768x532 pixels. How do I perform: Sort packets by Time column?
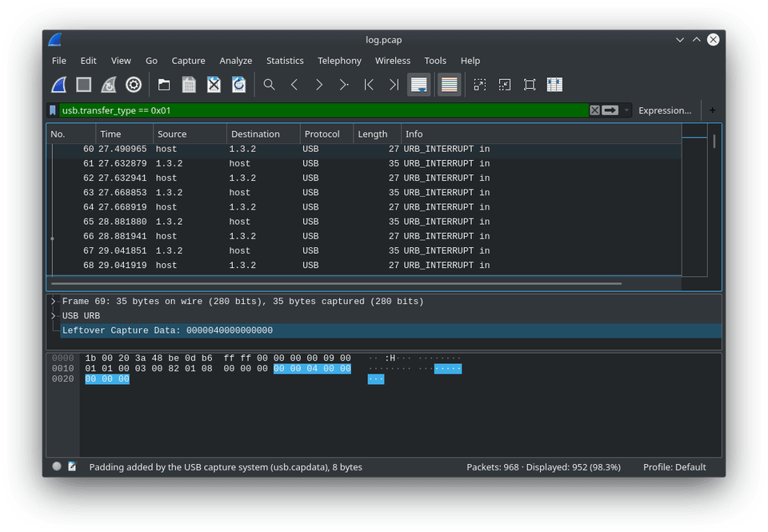click(x=125, y=134)
